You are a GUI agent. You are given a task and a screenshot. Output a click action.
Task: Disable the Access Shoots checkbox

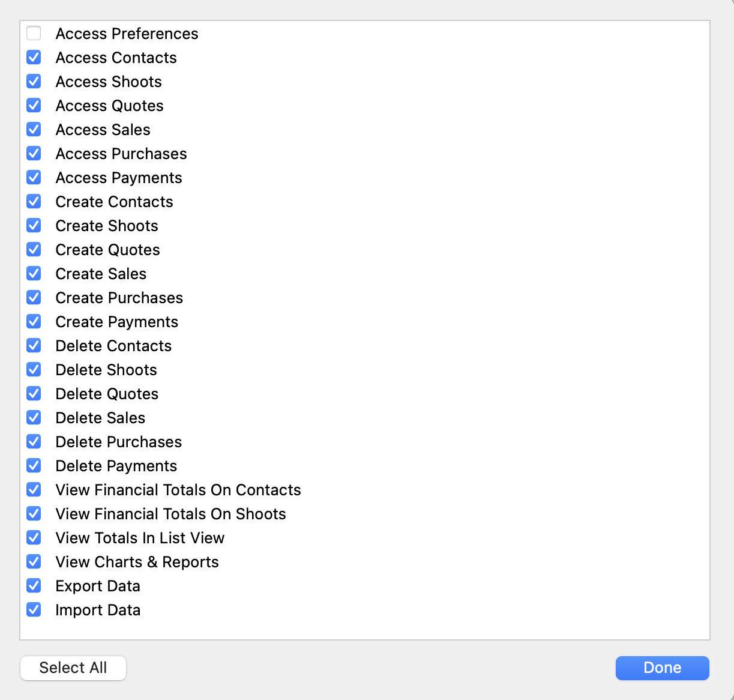coord(34,82)
